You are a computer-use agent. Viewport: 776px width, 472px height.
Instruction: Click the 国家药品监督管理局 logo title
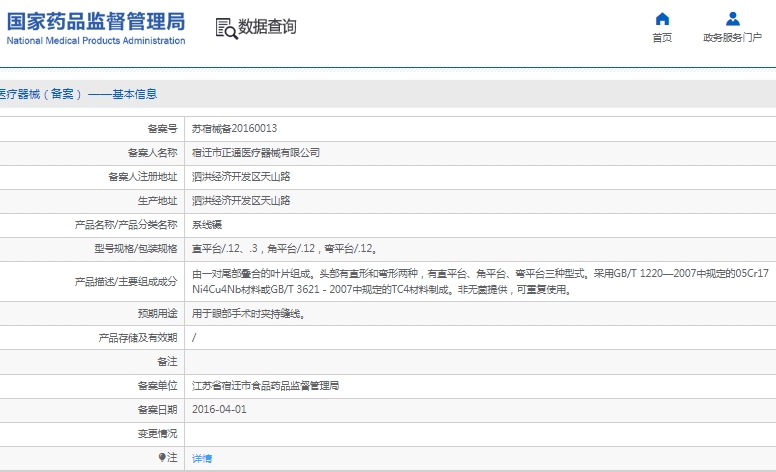(96, 22)
